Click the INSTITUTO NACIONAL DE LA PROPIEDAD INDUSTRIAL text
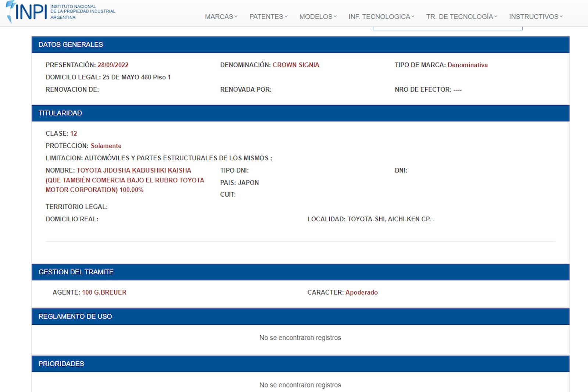Viewport: 588px width, 392px height. (x=83, y=12)
